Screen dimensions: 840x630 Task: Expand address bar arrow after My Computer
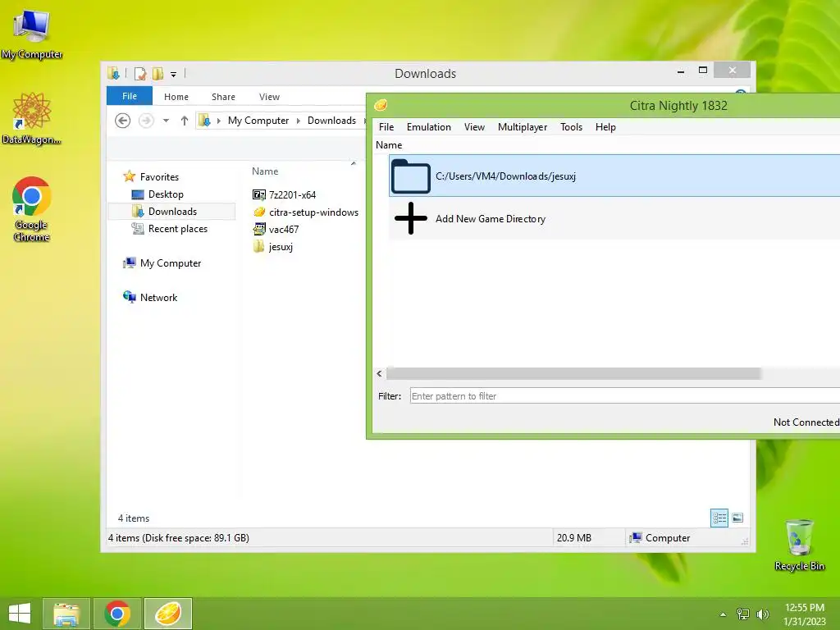[299, 121]
